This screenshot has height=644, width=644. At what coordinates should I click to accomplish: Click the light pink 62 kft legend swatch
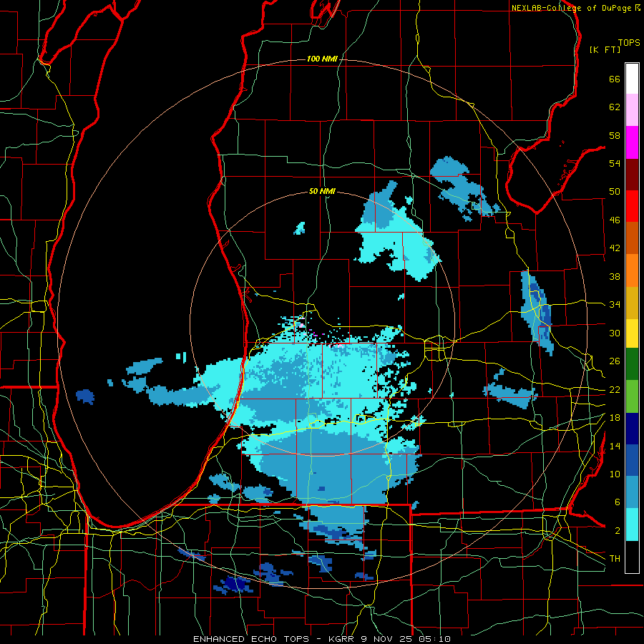[x=632, y=109]
